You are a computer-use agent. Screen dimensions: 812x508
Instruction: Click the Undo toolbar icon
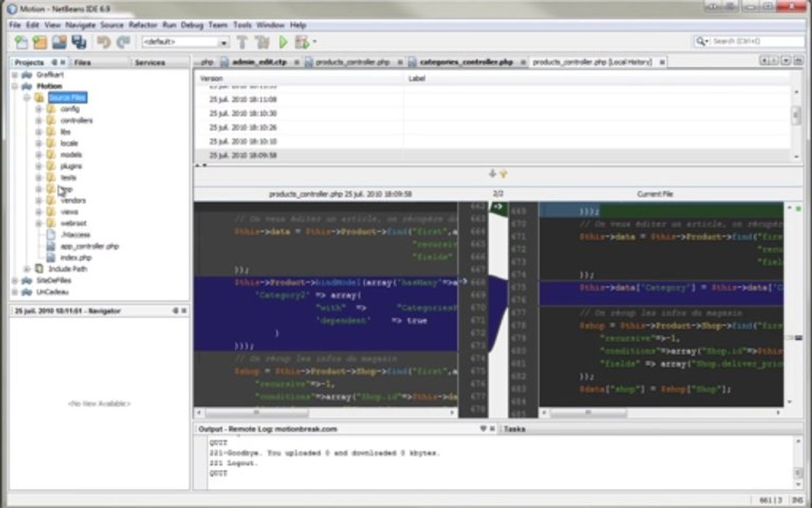click(104, 42)
